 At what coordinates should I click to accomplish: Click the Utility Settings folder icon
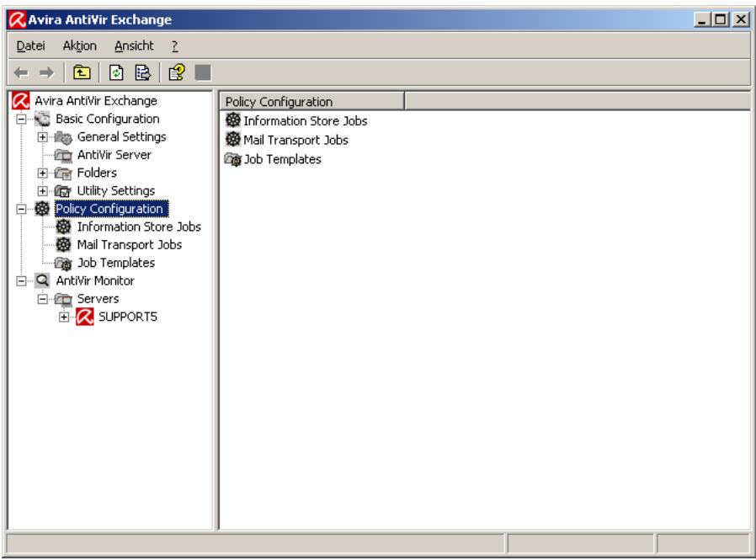click(x=63, y=191)
